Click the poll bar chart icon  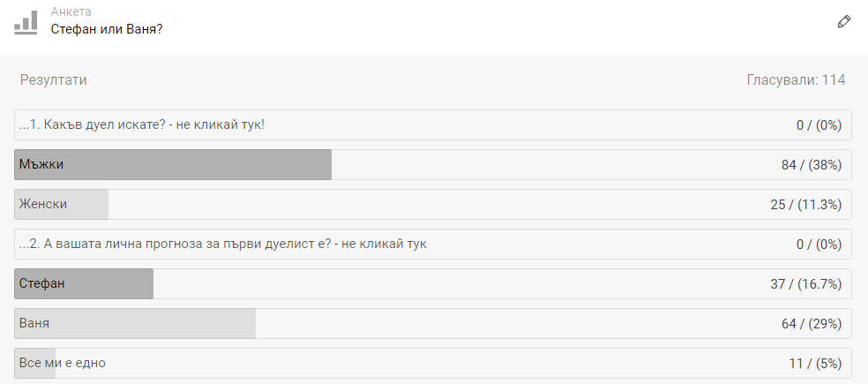tap(26, 23)
